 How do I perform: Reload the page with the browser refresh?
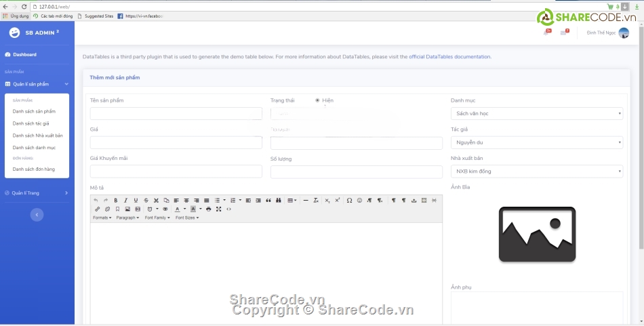click(24, 7)
